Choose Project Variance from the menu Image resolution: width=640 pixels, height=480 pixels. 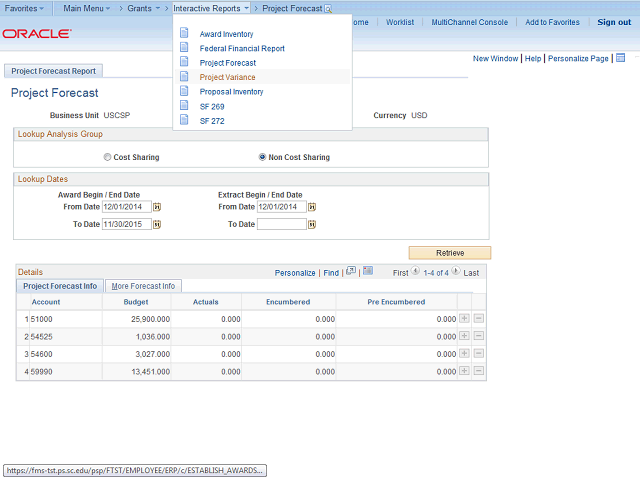[x=227, y=77]
